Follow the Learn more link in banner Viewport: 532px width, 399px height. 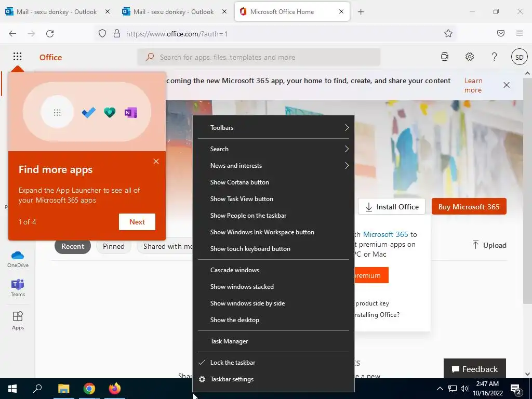click(473, 85)
